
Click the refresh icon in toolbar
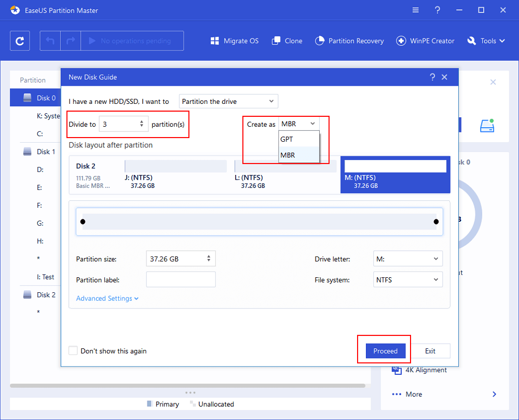pyautogui.click(x=20, y=41)
